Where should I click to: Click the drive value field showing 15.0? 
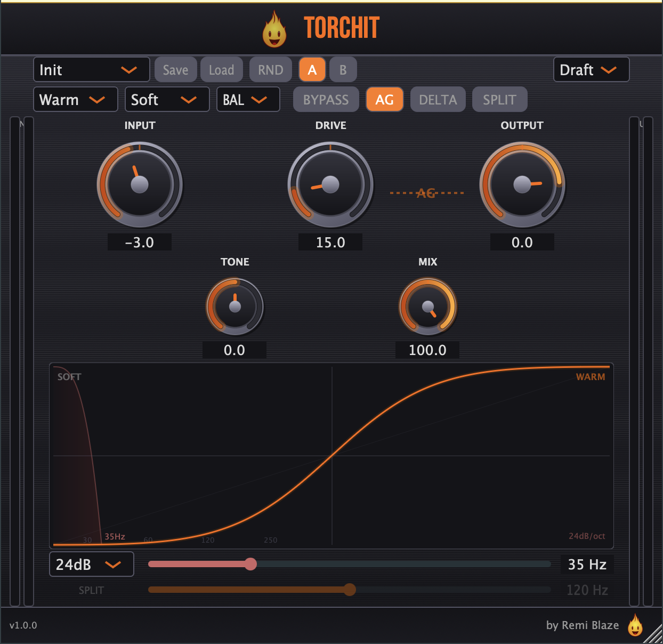330,242
